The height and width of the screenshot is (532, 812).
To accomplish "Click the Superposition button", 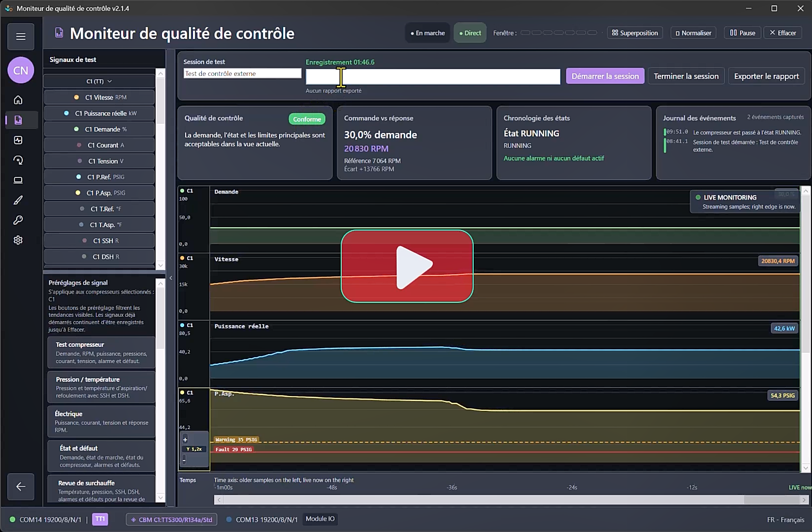I will click(635, 33).
